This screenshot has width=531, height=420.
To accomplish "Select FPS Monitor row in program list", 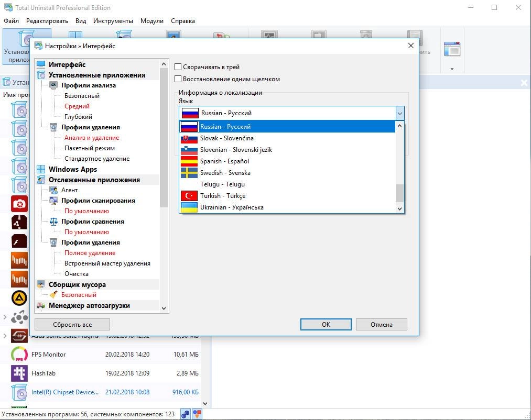I will tap(101, 355).
